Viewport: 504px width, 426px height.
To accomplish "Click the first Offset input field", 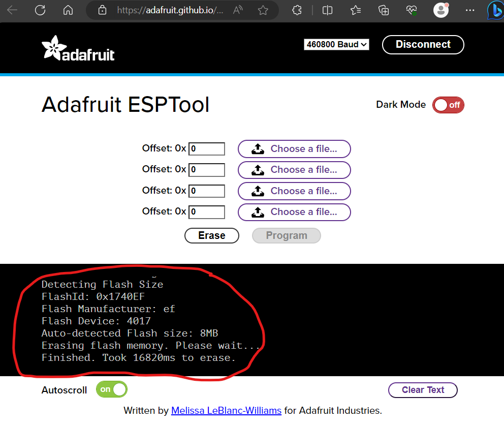I will [x=207, y=149].
